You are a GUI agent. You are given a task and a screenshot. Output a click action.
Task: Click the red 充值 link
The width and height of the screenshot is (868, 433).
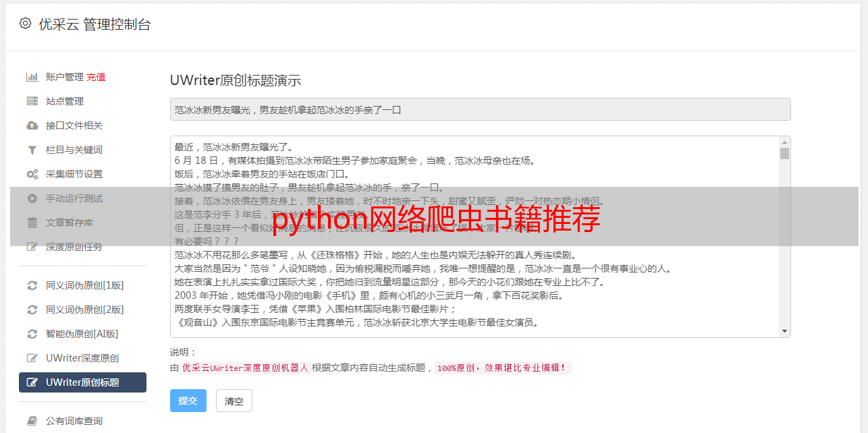tap(96, 77)
